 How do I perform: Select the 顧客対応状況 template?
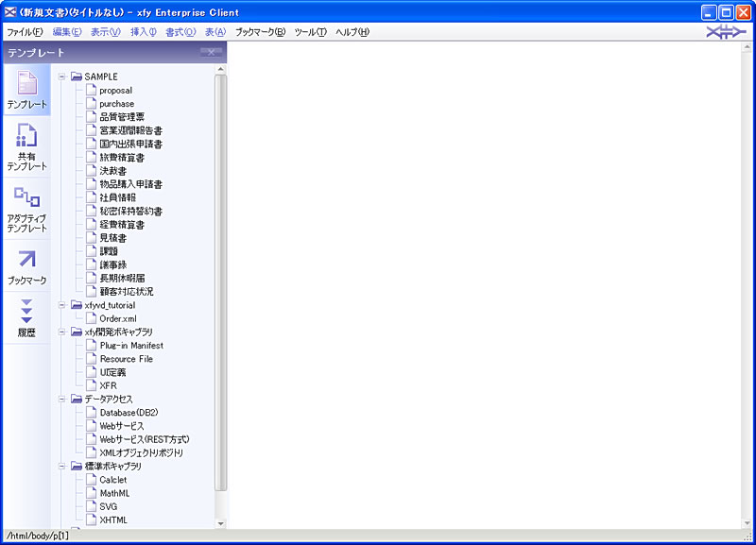click(127, 291)
